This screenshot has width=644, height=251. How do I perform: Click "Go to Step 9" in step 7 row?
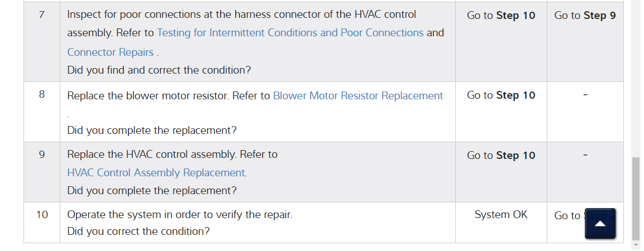pos(585,16)
